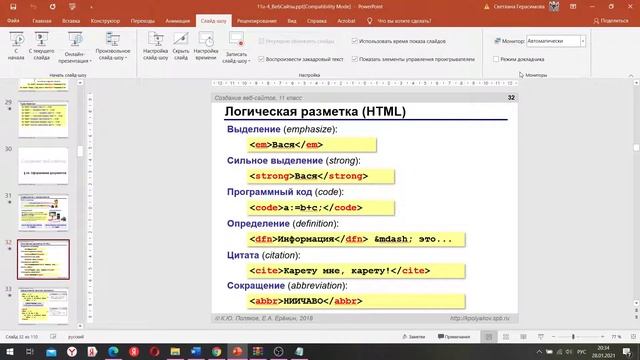Click the Поделиться share button
640x360 pixels.
pyautogui.click(x=611, y=21)
